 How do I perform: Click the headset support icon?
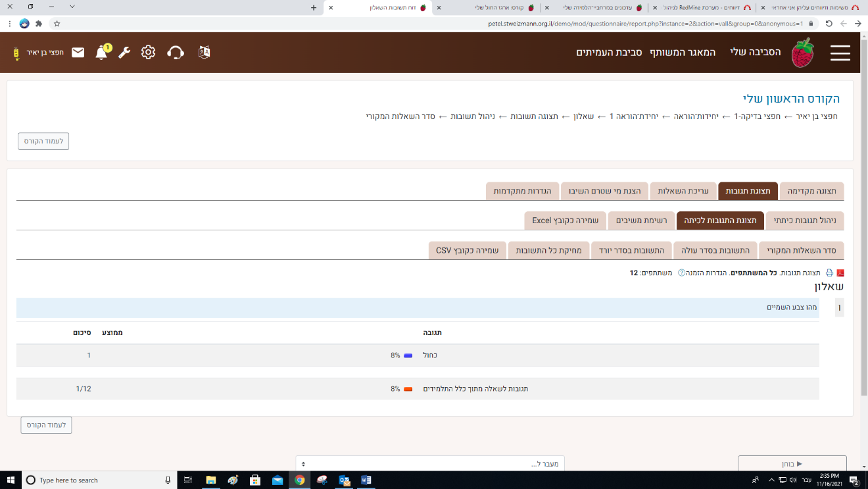pos(176,53)
